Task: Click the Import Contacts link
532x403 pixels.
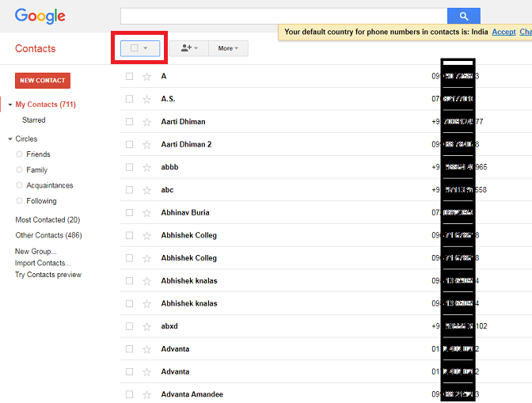Action: 43,263
